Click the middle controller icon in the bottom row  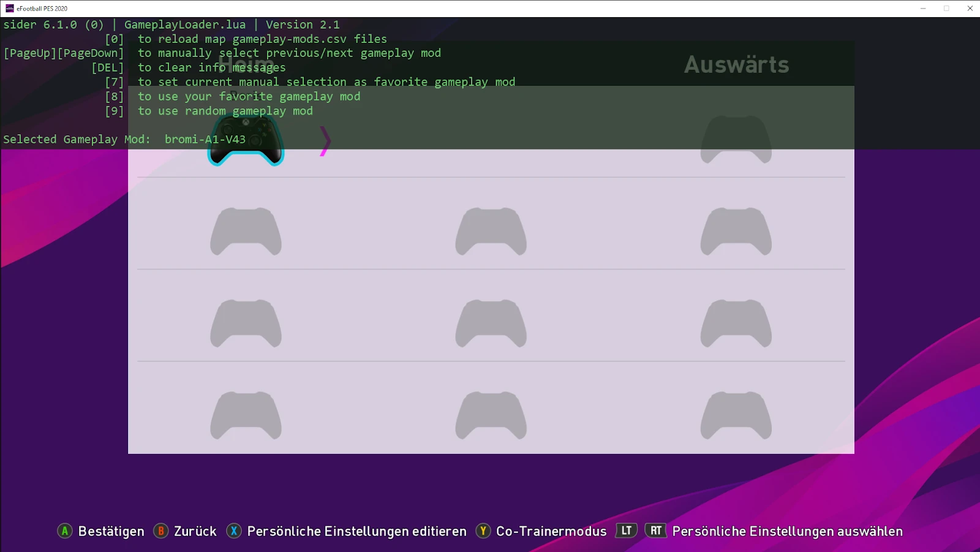pos(491,415)
